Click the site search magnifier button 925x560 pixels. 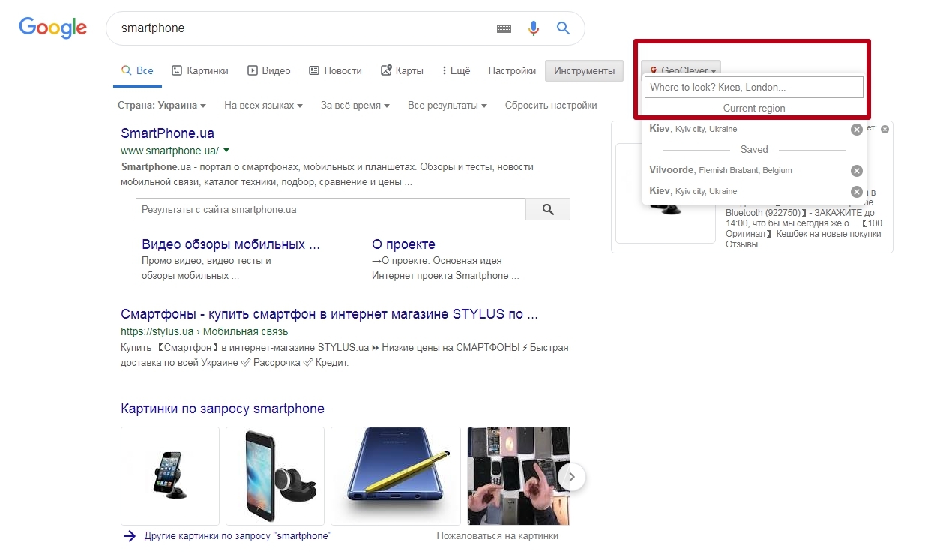pos(548,209)
